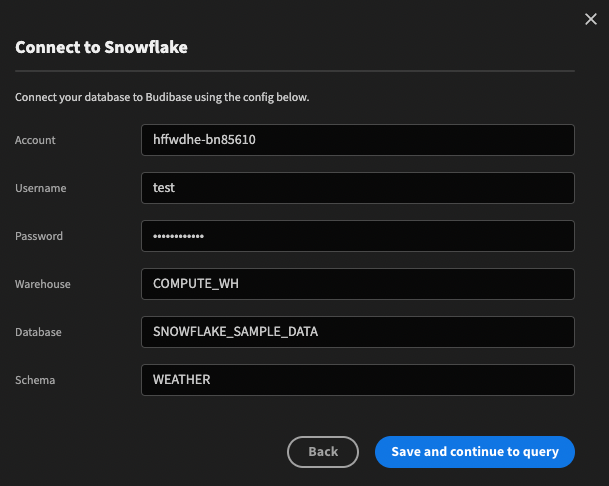The height and width of the screenshot is (486, 609).
Task: Go back with the Back button
Action: coord(323,452)
